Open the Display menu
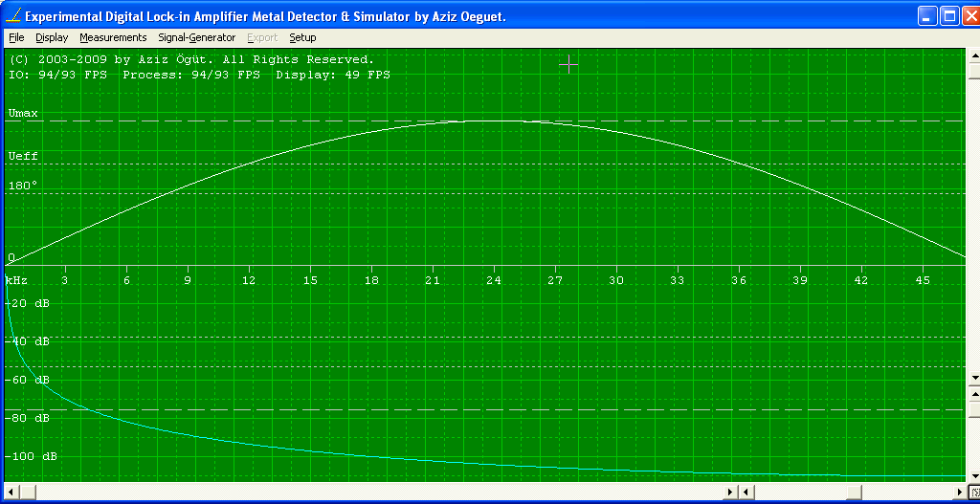The height and width of the screenshot is (504, 980). coord(52,37)
